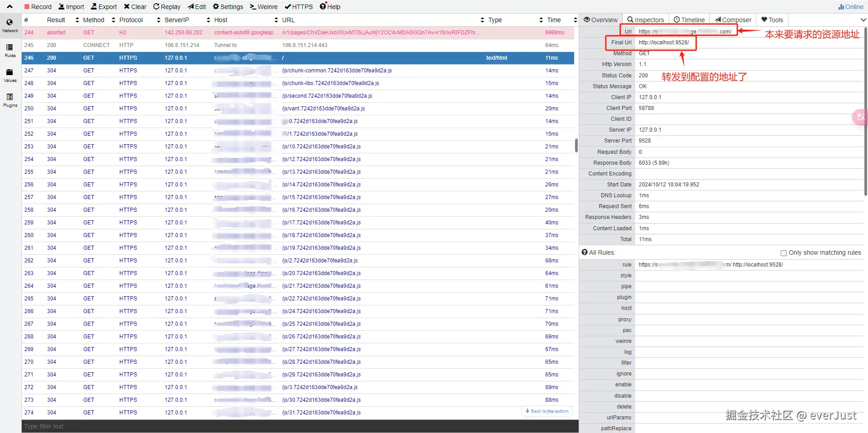The width and height of the screenshot is (868, 433).
Task: Click the Start Date value in Overview
Action: tap(669, 185)
